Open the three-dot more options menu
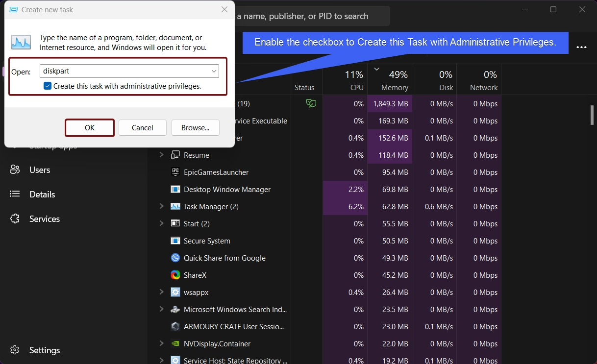Screen dimensions: 597x364 pos(582,48)
